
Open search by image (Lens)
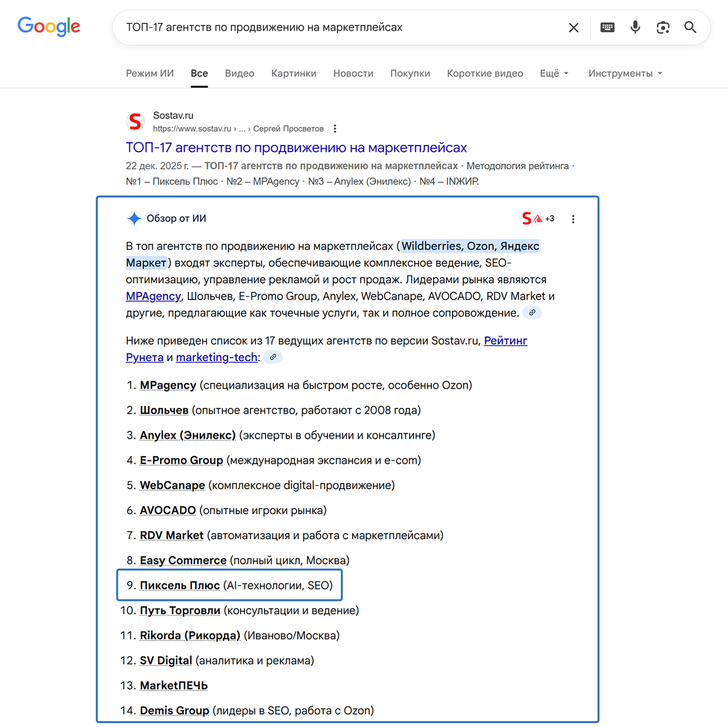pos(663,28)
